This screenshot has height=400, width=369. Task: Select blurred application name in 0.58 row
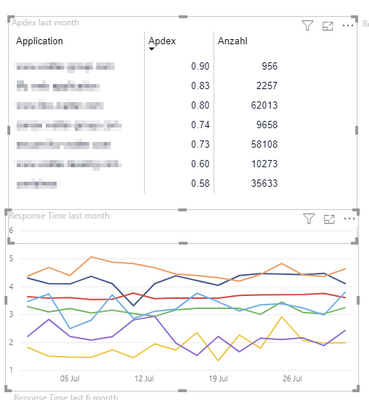(37, 184)
